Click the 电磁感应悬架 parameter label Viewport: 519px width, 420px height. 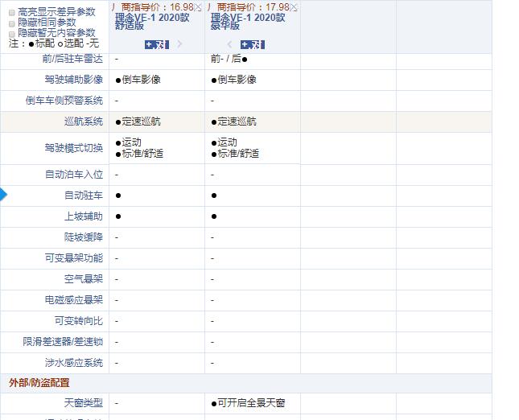pos(74,300)
